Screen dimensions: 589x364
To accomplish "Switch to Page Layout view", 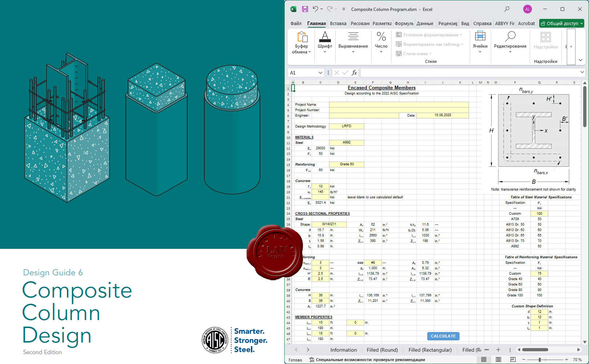I will click(498, 360).
